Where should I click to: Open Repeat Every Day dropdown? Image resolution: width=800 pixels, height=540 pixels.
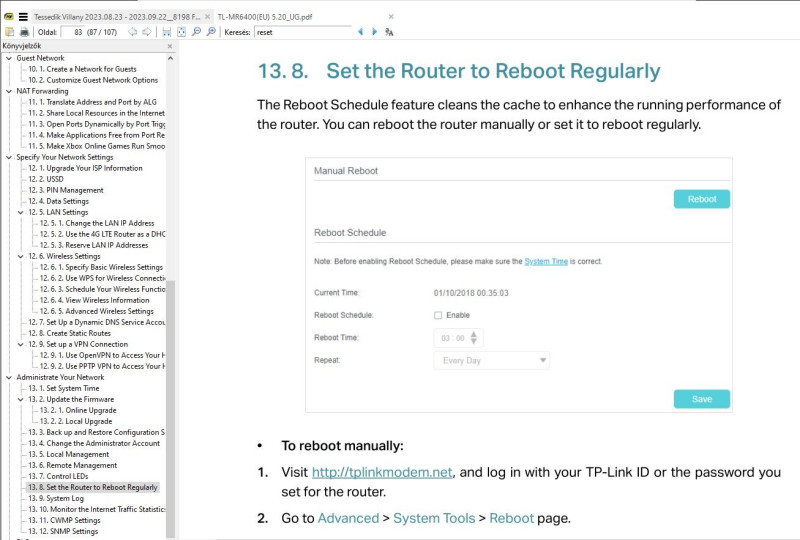coord(491,360)
